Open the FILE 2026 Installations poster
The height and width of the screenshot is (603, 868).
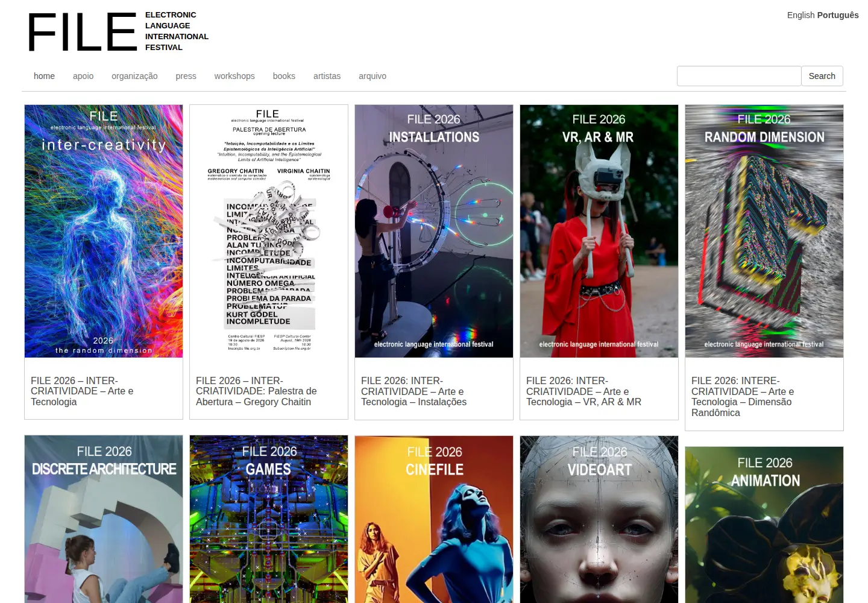pyautogui.click(x=434, y=231)
